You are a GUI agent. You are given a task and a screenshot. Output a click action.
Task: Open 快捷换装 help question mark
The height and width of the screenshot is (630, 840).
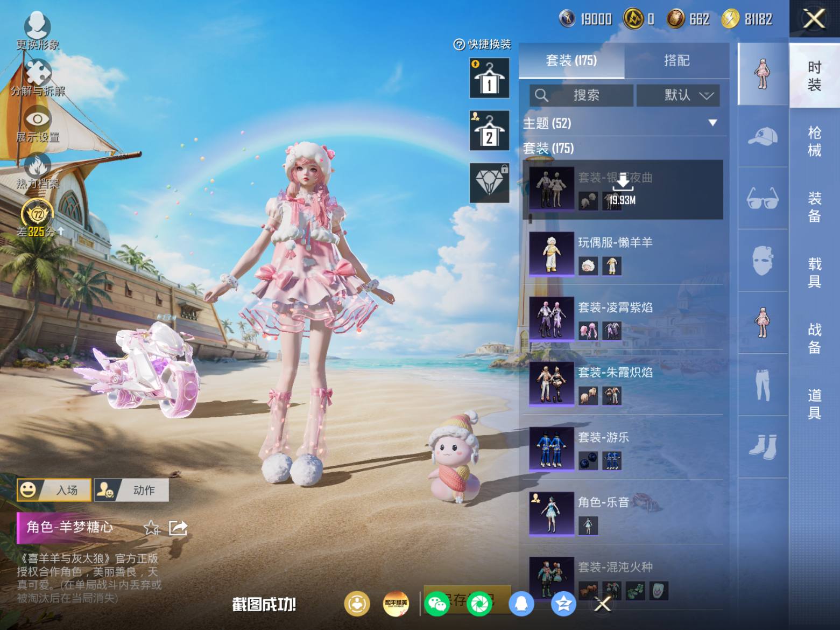pyautogui.click(x=459, y=45)
